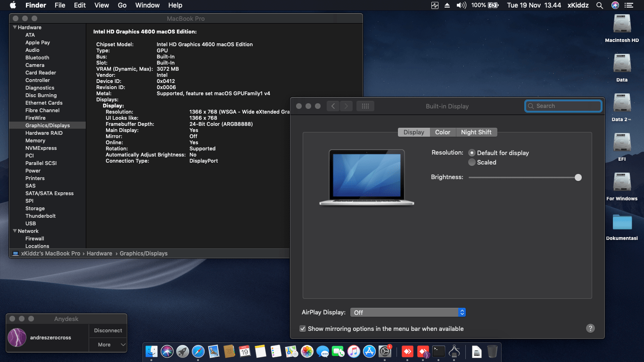Open the Macintosh HD drive icon
This screenshot has height=362, width=644.
pos(622,24)
